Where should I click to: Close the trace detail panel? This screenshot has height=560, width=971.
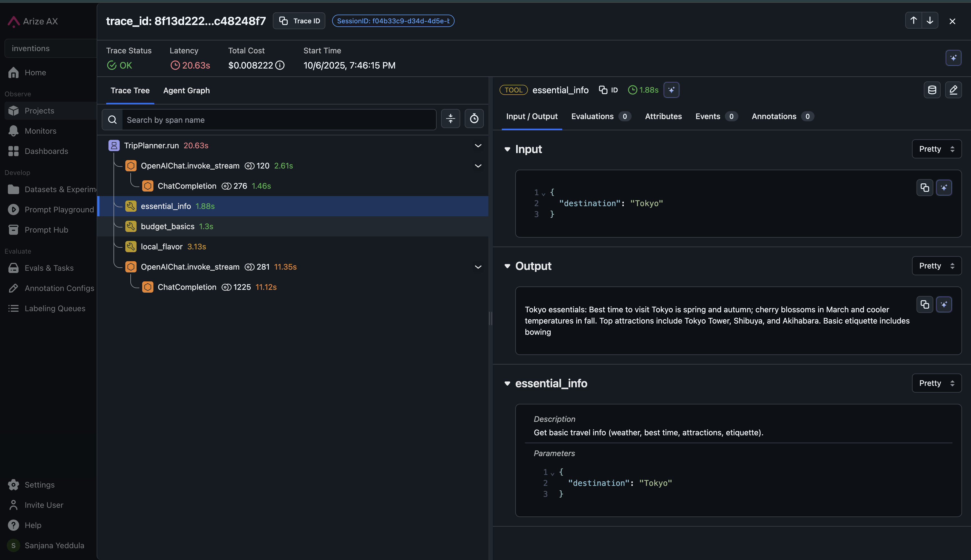click(x=952, y=21)
